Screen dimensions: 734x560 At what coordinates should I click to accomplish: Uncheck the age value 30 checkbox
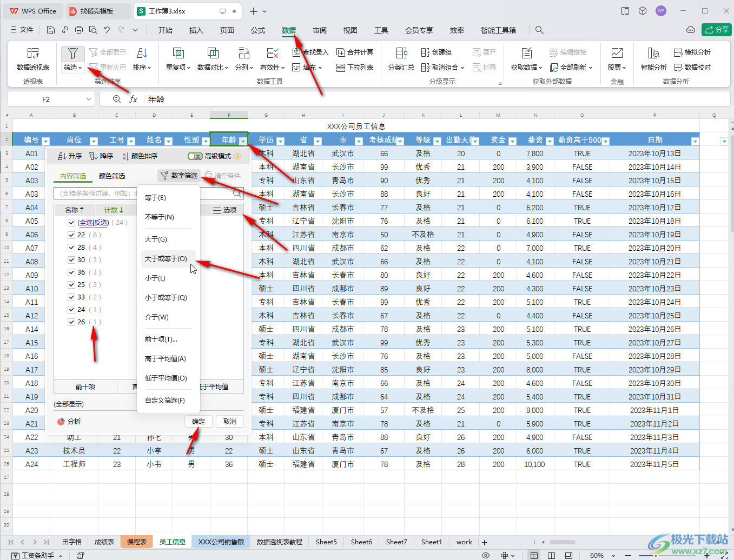(71, 260)
